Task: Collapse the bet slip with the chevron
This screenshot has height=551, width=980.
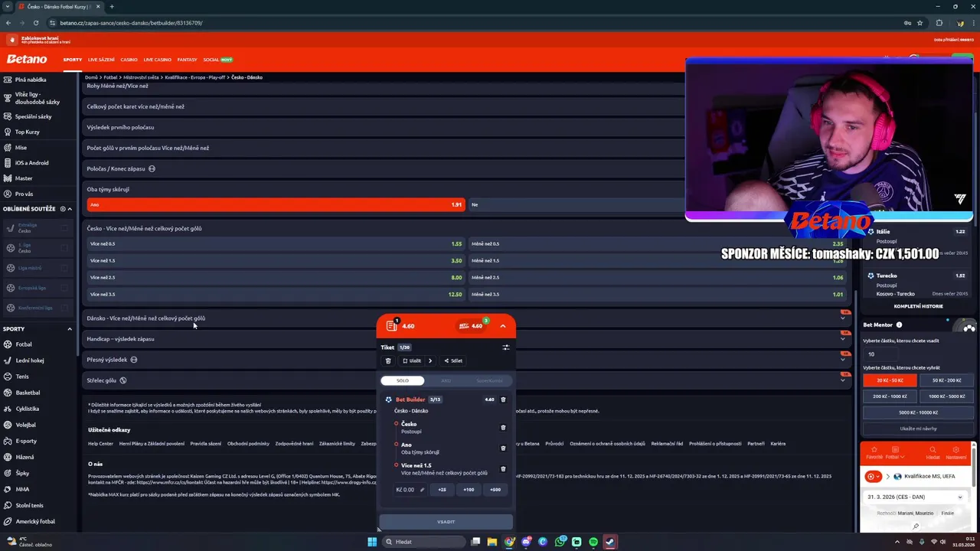Action: click(503, 326)
